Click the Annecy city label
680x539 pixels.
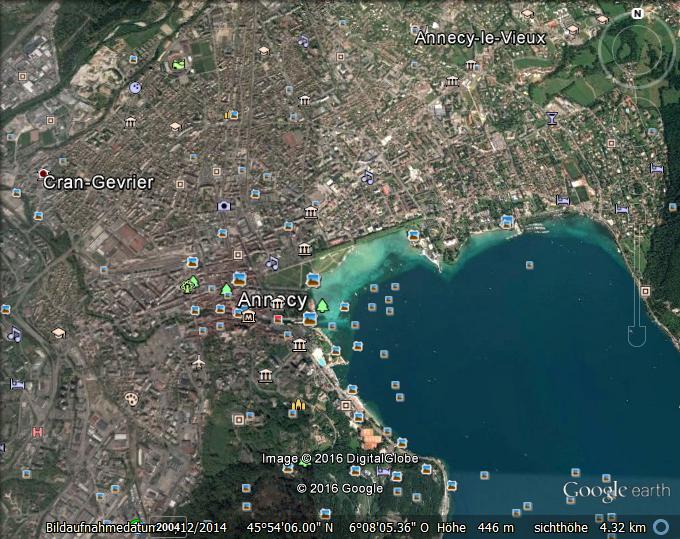pos(272,299)
